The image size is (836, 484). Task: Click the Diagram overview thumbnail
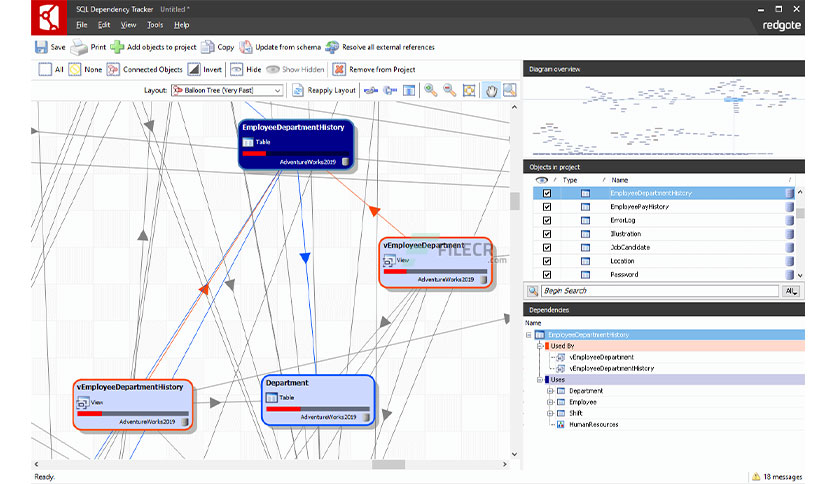(664, 118)
